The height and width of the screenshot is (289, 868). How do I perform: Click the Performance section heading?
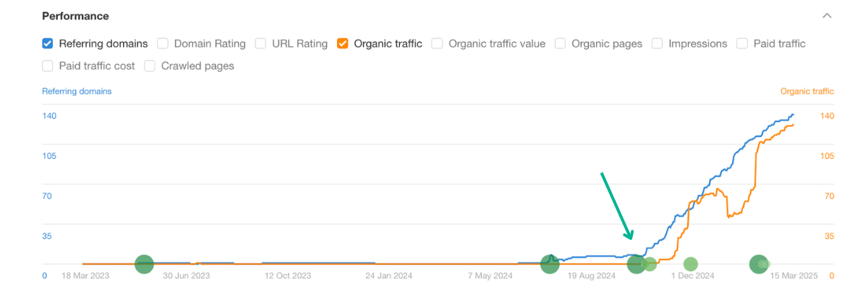(75, 16)
